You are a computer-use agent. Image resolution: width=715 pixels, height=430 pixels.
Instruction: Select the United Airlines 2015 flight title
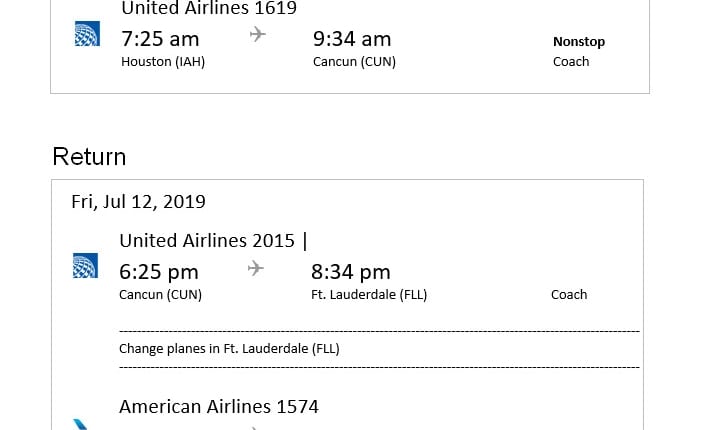[x=207, y=240]
